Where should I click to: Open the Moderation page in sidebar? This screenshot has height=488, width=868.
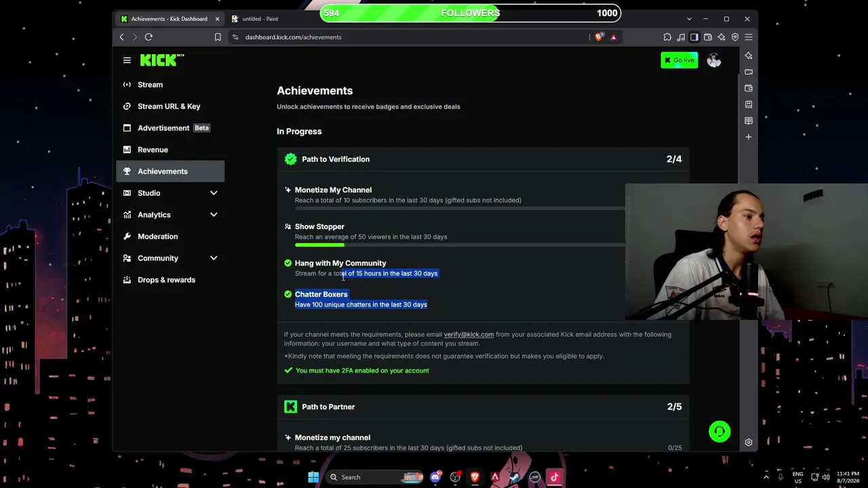pos(170,237)
